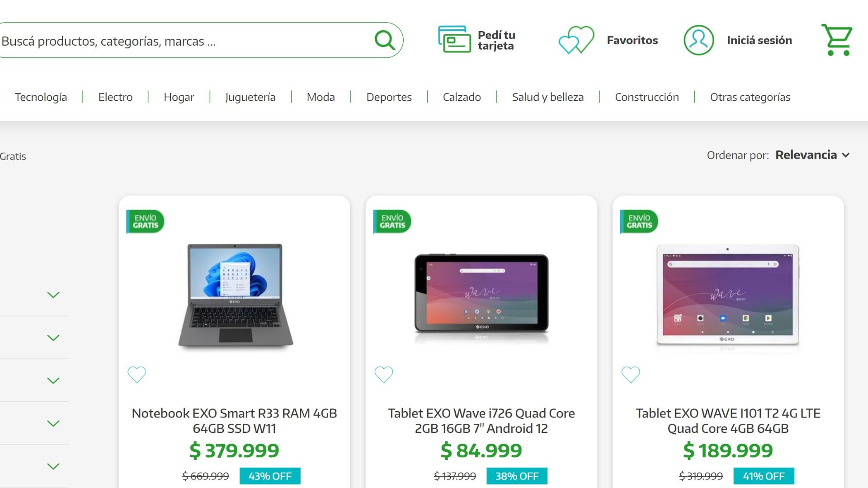This screenshot has width=868, height=488.
Task: Toggle favorite heart on the Notebook EXO Smart R33
Action: click(137, 375)
